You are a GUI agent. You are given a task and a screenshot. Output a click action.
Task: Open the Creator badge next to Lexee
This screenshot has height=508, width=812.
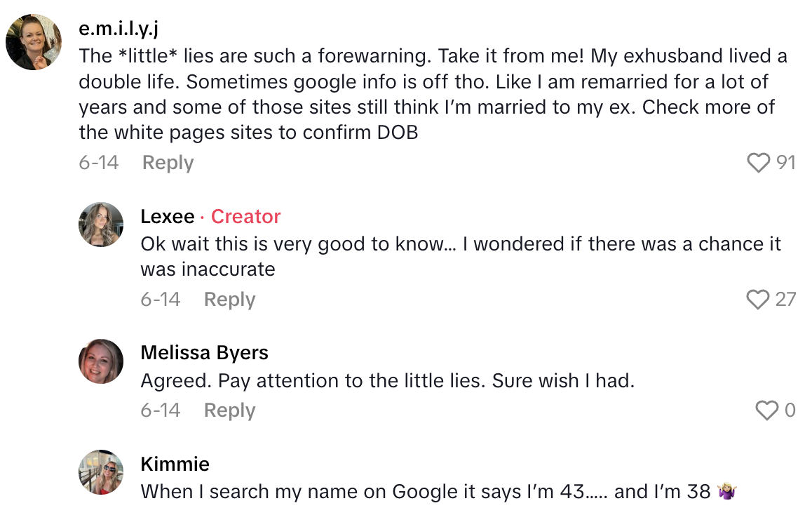(x=245, y=217)
